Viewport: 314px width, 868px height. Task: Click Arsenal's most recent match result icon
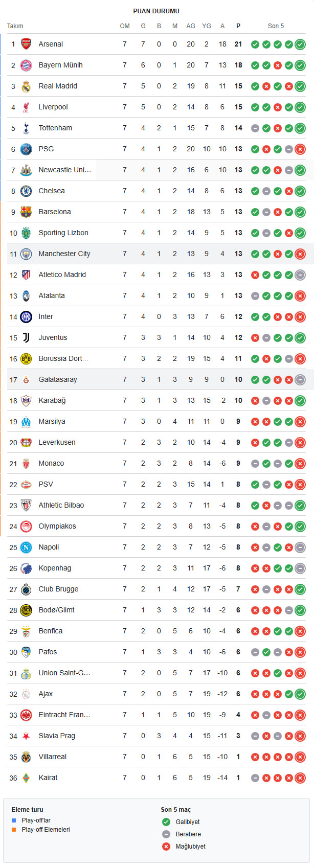(300, 44)
